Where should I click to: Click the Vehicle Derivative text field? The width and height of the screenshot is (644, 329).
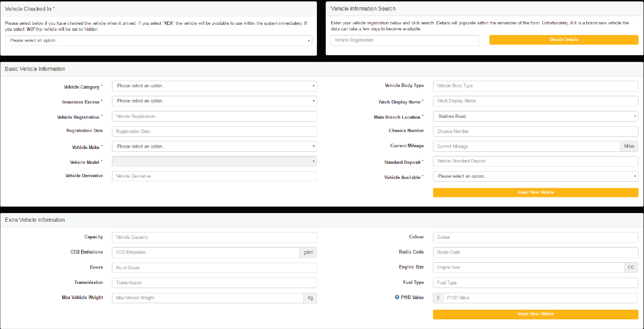214,176
